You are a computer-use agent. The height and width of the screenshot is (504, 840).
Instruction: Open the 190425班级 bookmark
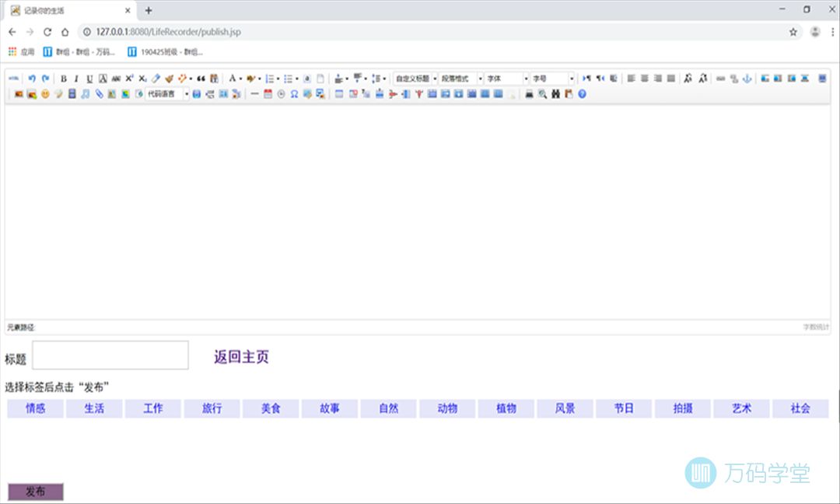166,52
